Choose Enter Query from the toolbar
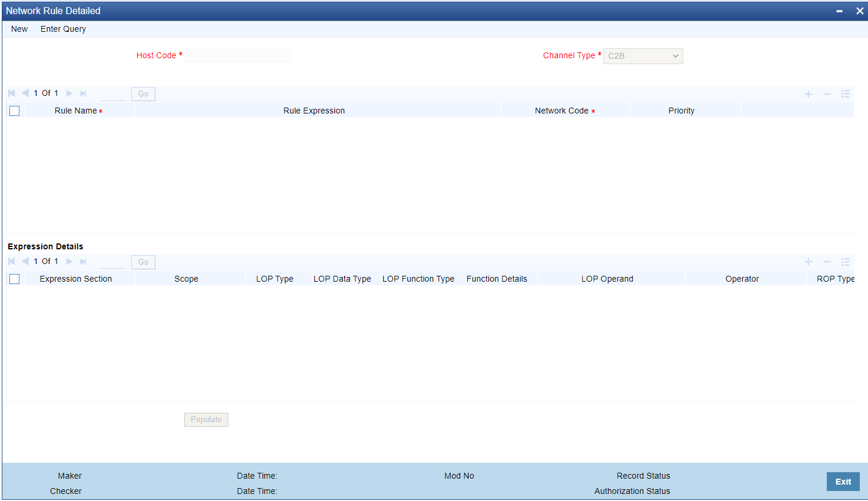 pos(63,29)
